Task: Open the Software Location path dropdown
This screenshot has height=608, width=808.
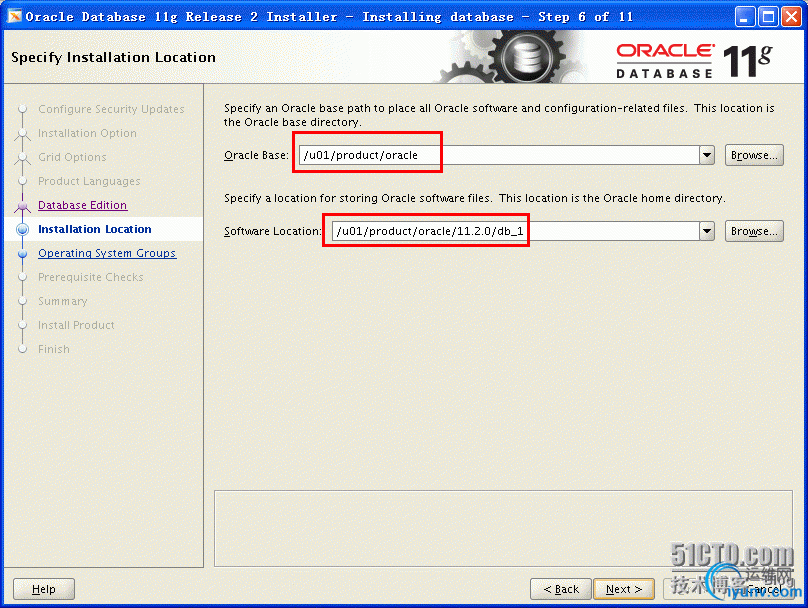Action: pos(707,231)
